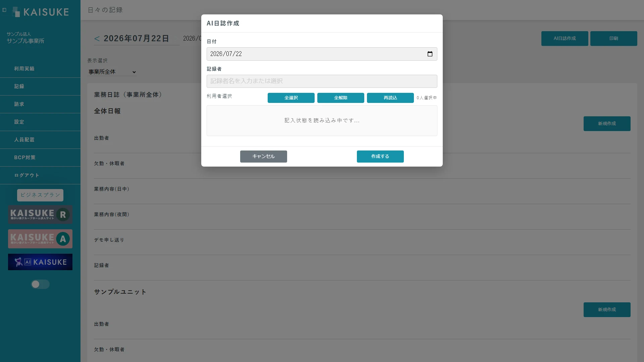This screenshot has height=362, width=644.
Task: Toggle the switch below AI KAISUKE banner
Action: (x=40, y=284)
